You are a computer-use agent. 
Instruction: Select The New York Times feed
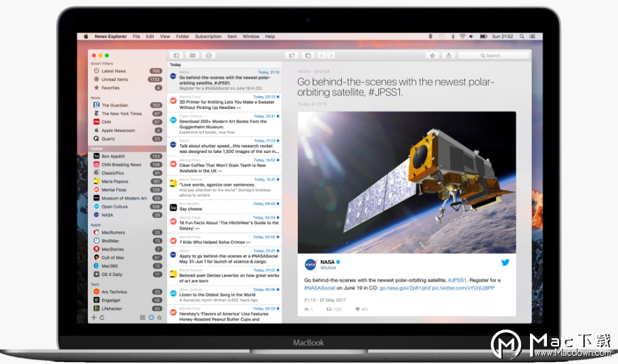click(x=127, y=114)
